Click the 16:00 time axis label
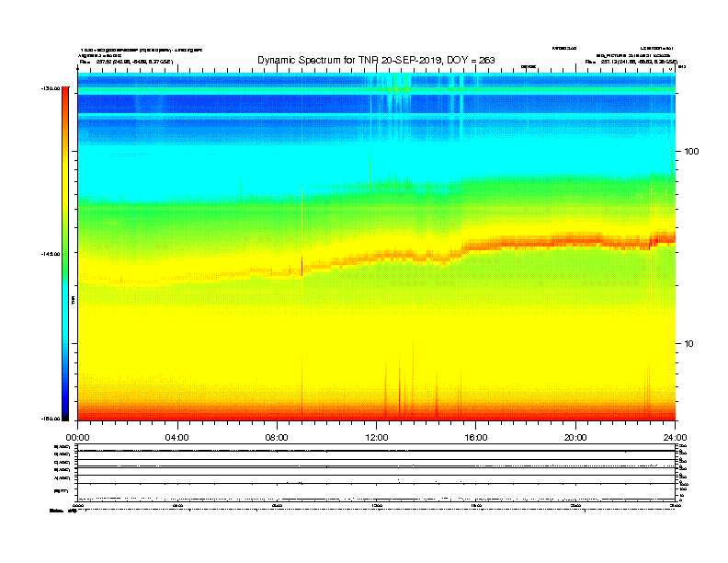 point(476,438)
